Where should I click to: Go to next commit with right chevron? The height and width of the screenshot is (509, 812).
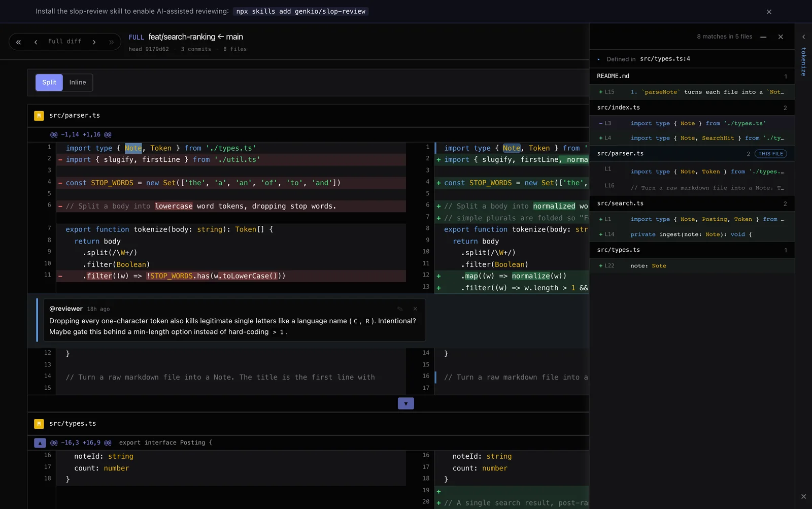coord(94,42)
